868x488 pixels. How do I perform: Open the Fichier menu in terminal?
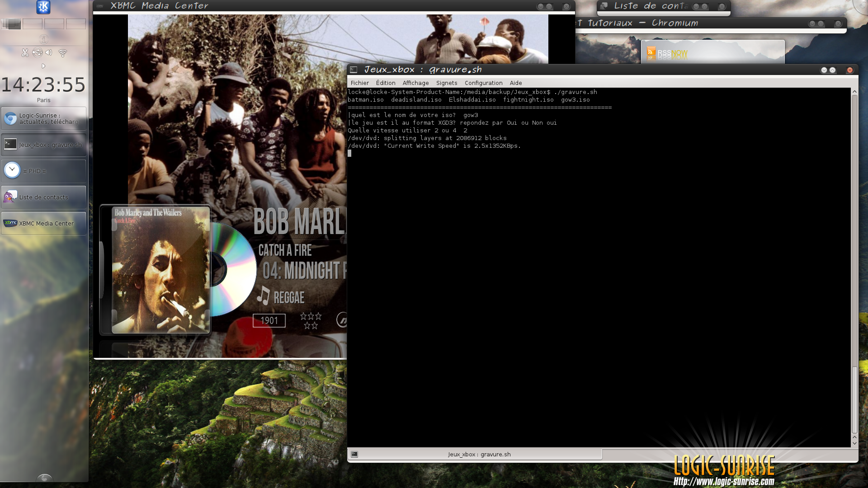coord(360,83)
